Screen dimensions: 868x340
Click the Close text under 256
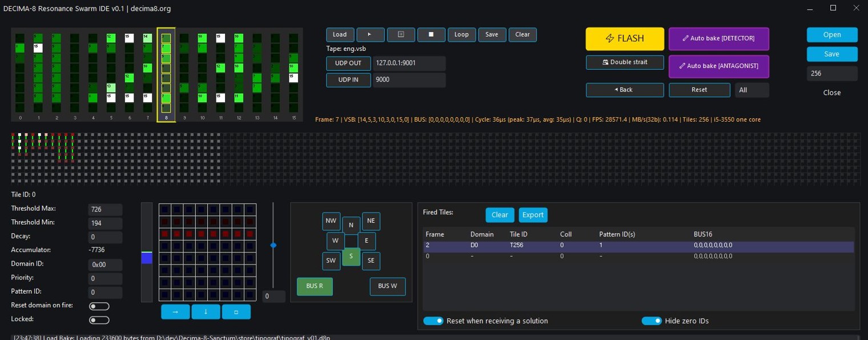coord(832,93)
